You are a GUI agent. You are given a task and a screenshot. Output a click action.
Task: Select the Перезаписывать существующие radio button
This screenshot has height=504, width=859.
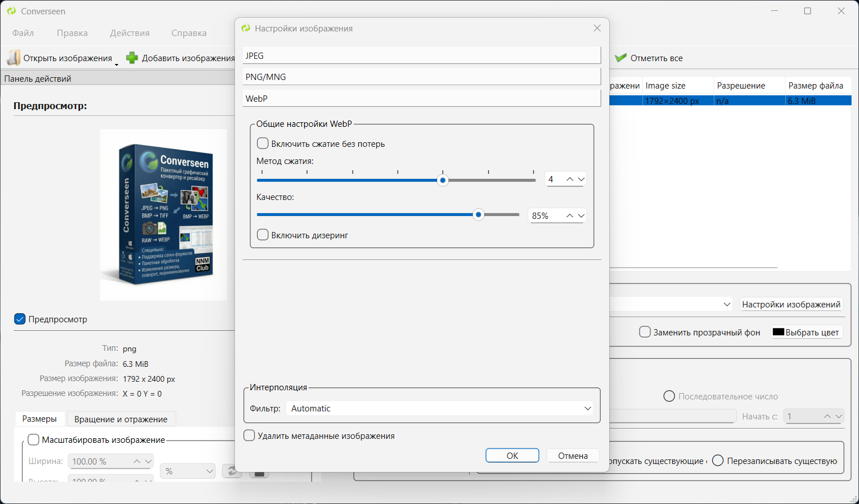[718, 461]
